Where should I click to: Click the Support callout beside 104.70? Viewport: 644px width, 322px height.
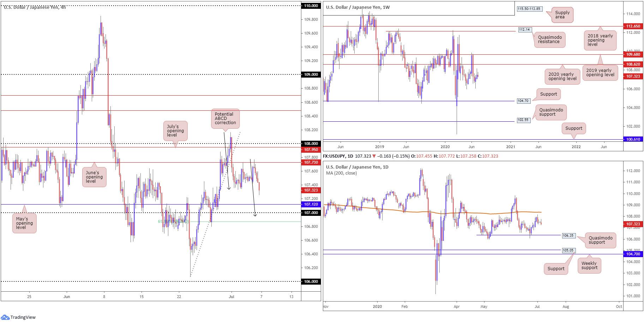click(548, 94)
